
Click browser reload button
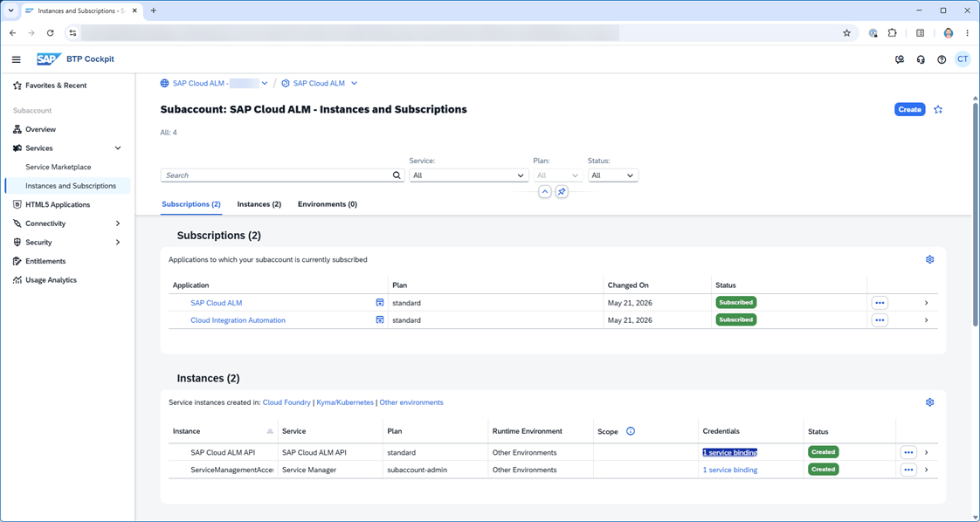click(50, 33)
